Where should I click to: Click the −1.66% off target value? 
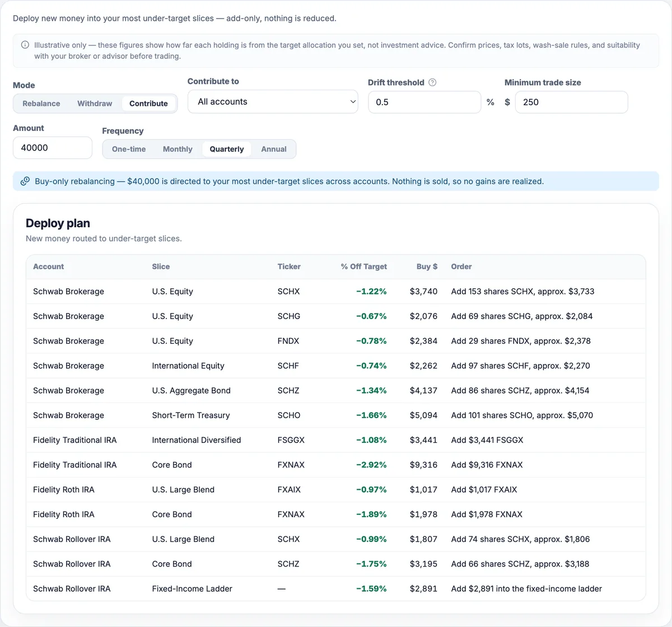(x=371, y=415)
